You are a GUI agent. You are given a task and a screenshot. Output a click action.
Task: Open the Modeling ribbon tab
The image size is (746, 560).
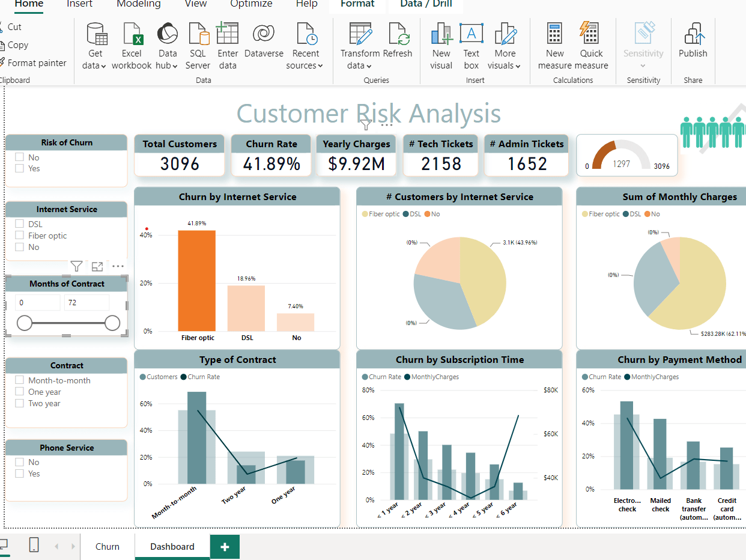click(x=138, y=5)
